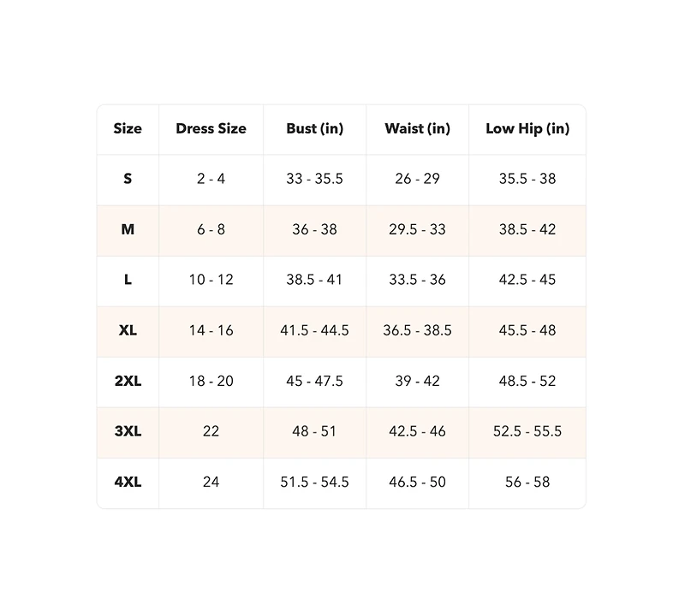Screen dimensions: 685x616
Task: Select the Dress Size column header
Action: click(211, 129)
